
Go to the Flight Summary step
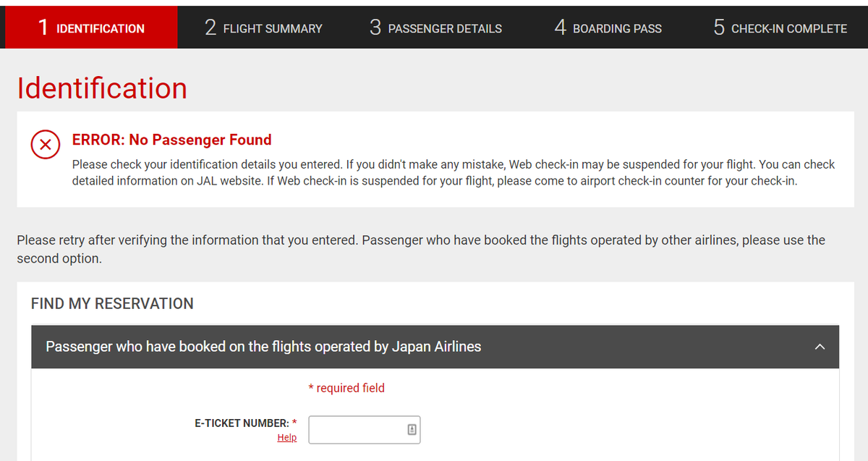tap(263, 28)
